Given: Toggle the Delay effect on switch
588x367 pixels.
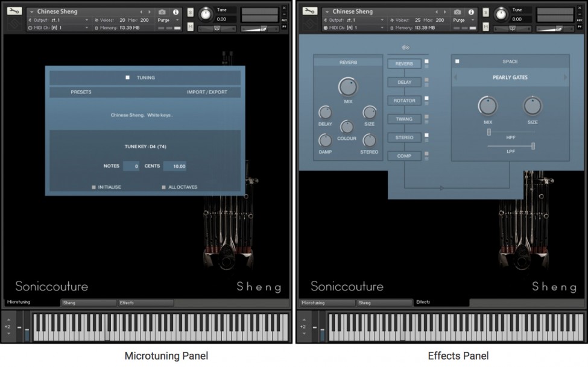Looking at the screenshot, I should [x=427, y=80].
